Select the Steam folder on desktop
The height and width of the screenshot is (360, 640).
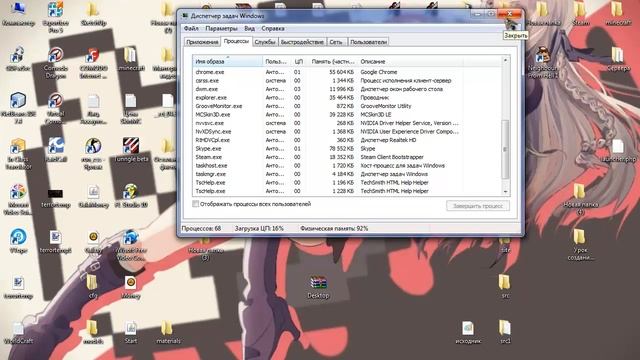click(580, 13)
